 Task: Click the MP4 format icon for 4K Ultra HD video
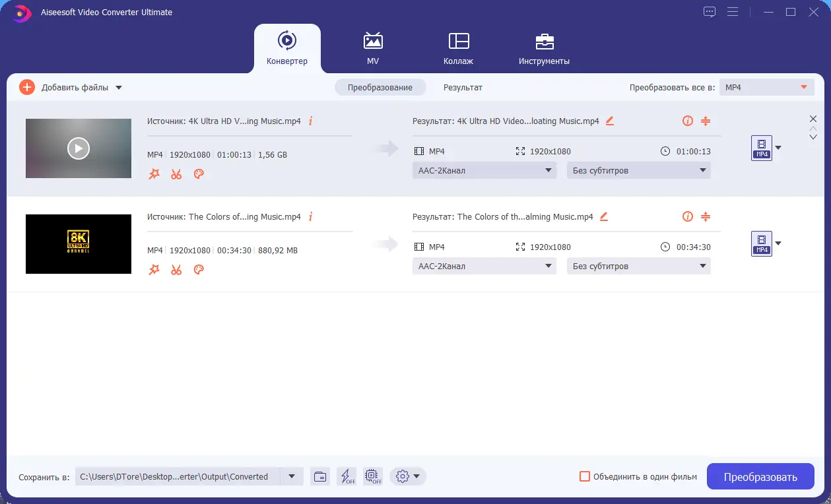tap(762, 148)
